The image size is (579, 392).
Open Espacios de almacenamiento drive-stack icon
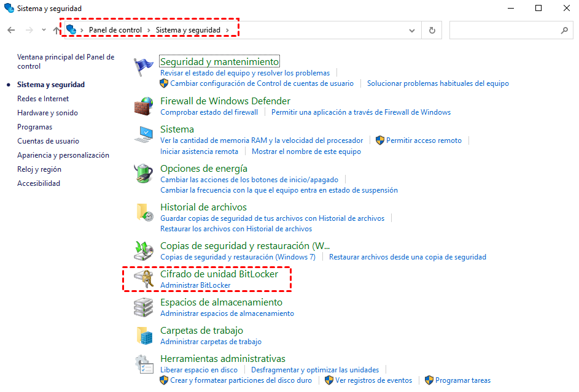tap(143, 307)
